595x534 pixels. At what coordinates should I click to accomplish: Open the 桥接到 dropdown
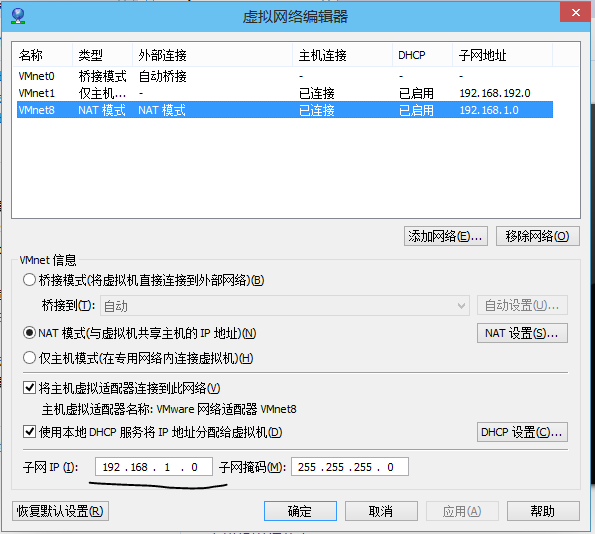tap(285, 306)
